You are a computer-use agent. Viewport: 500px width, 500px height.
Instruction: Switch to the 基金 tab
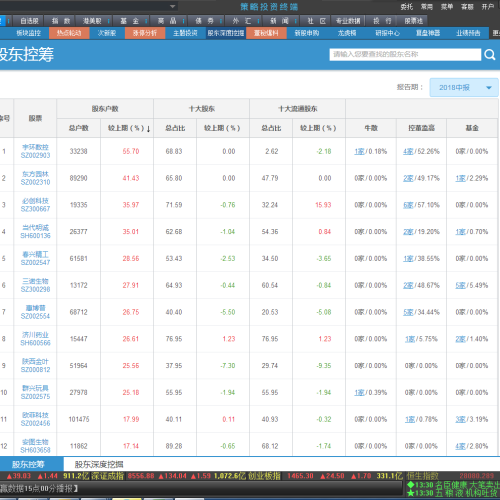[129, 21]
